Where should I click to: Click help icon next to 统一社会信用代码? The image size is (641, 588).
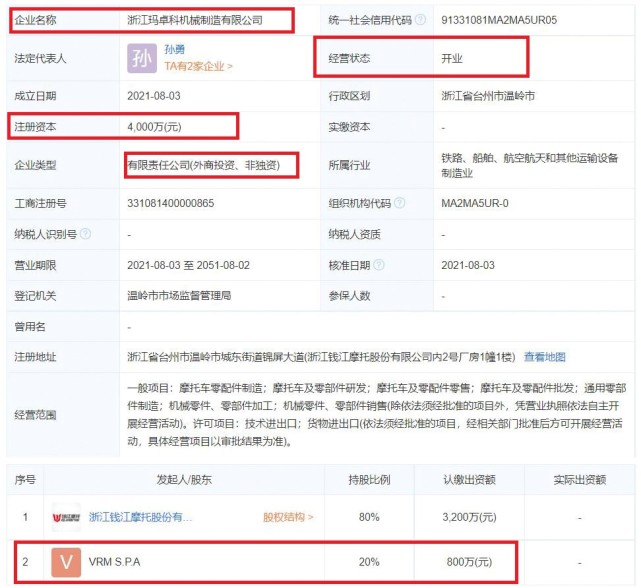pyautogui.click(x=420, y=20)
